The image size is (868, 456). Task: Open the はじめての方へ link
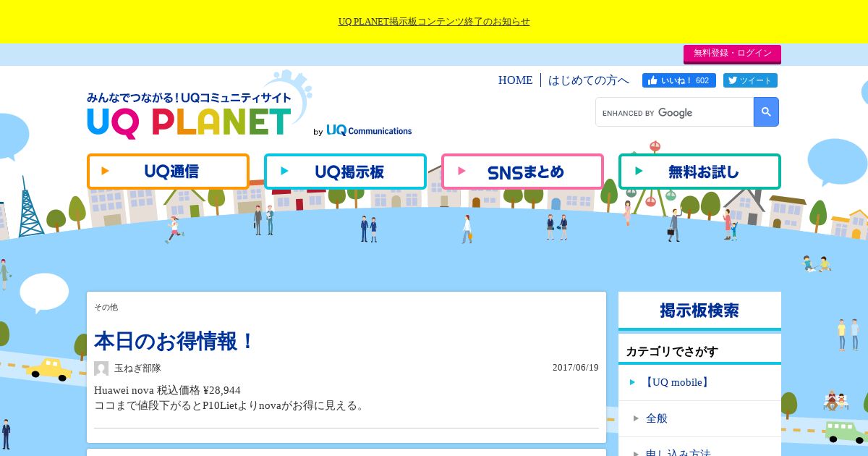[x=588, y=80]
